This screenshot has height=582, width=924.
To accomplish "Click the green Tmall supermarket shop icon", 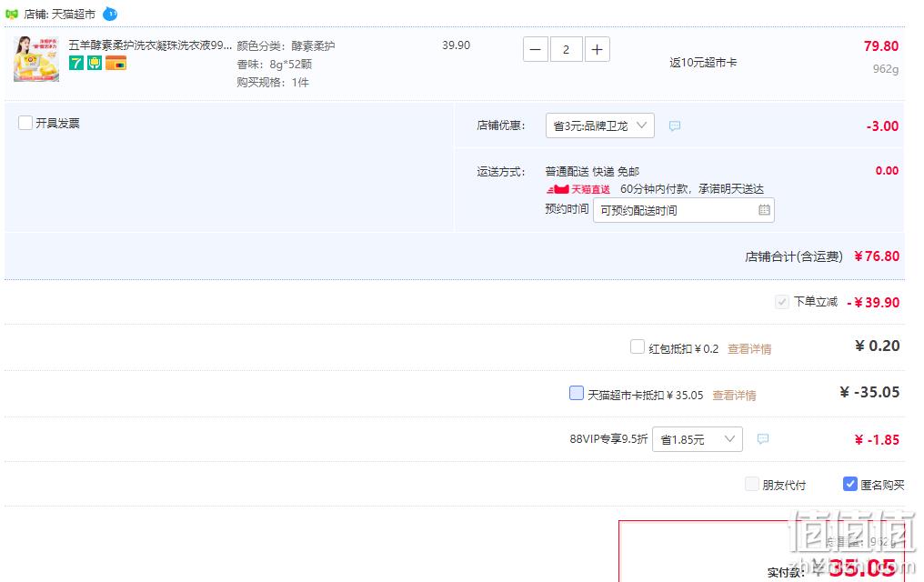I will click(x=12, y=14).
